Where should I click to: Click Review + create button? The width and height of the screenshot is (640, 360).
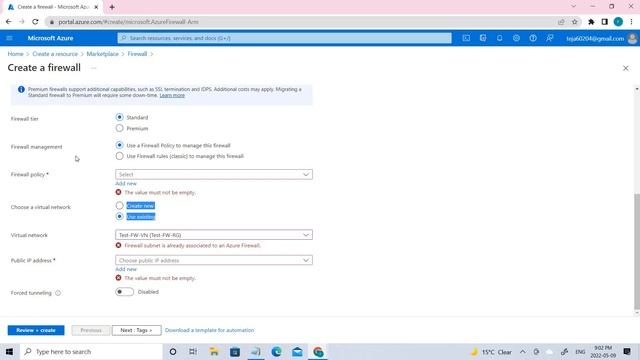[36, 330]
